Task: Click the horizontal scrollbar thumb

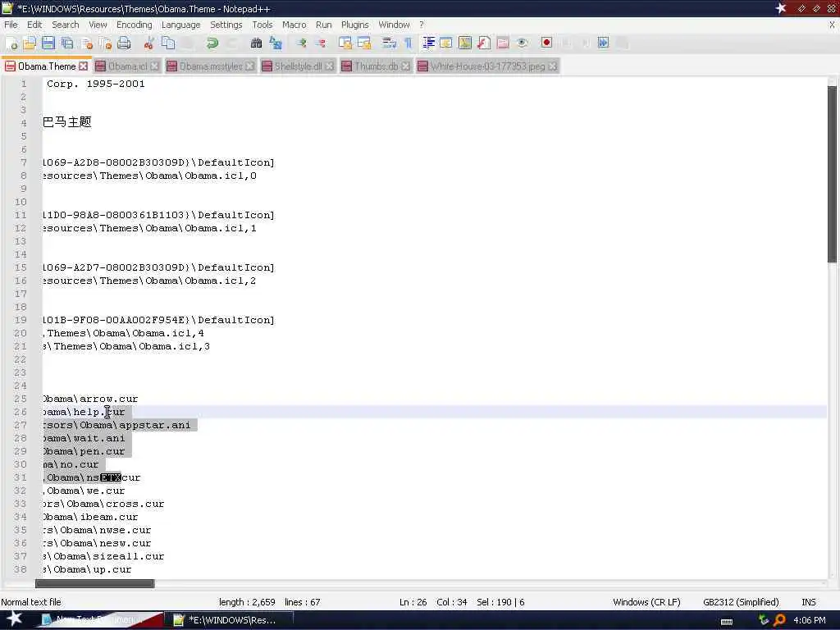Action: (95, 583)
